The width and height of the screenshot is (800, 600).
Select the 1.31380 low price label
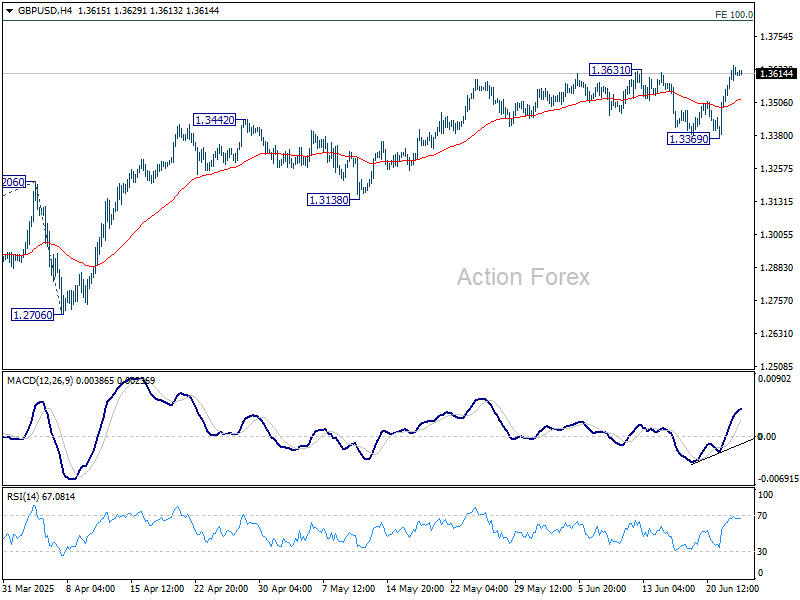coord(329,200)
